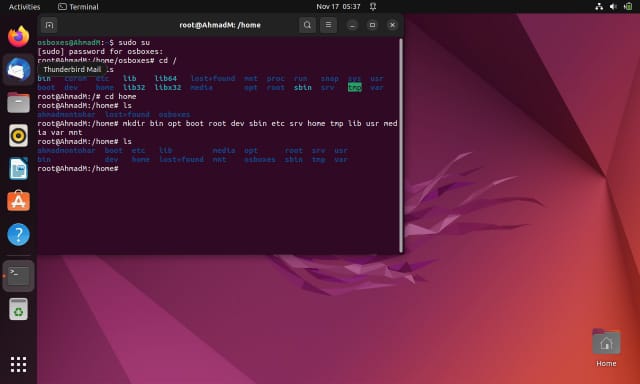Open the Terminal app menu in top bar
Screen dimensions: 640x384
pyautogui.click(x=78, y=7)
